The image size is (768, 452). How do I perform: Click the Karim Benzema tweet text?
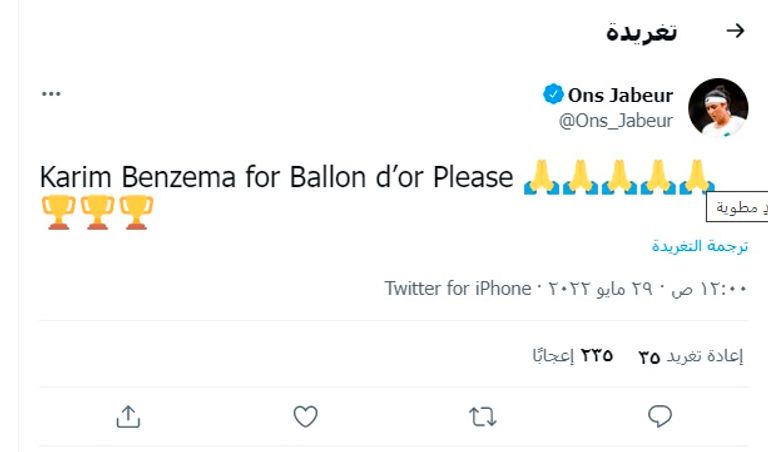point(276,178)
